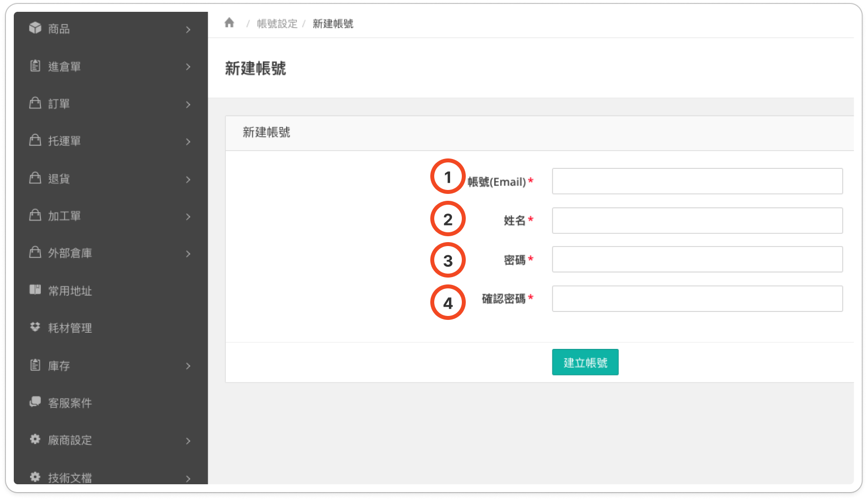Go to 帳號設定 breadcrumb link

point(277,24)
